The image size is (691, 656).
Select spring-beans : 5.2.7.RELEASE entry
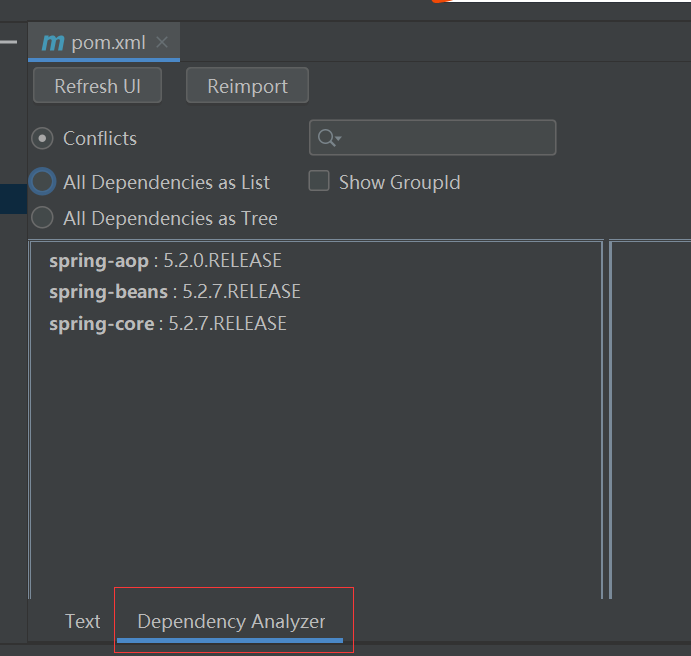click(175, 292)
